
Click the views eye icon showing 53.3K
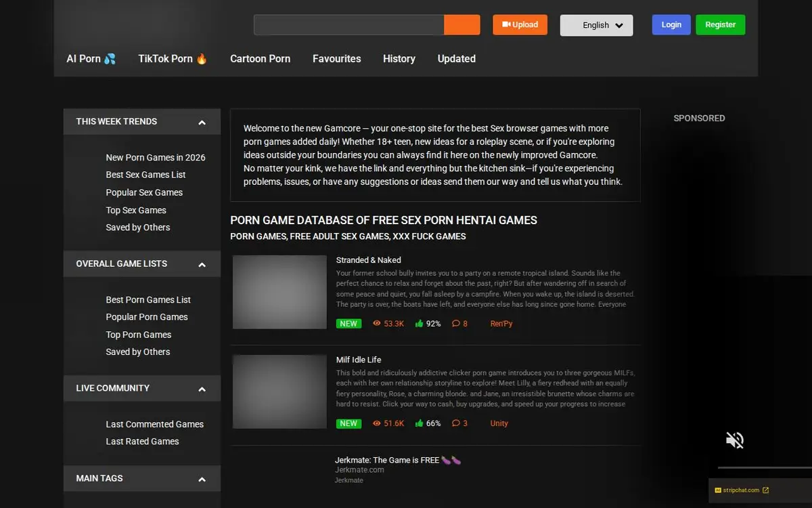point(377,324)
